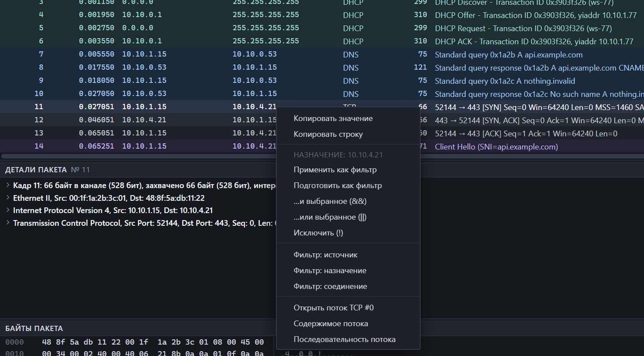The image size is (644, 356).
Task: Select packet 13 ACK row
Action: (322, 133)
